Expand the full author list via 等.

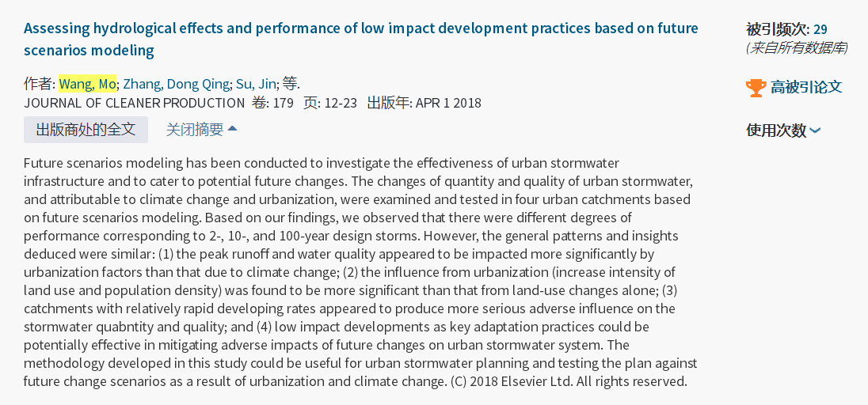point(290,84)
